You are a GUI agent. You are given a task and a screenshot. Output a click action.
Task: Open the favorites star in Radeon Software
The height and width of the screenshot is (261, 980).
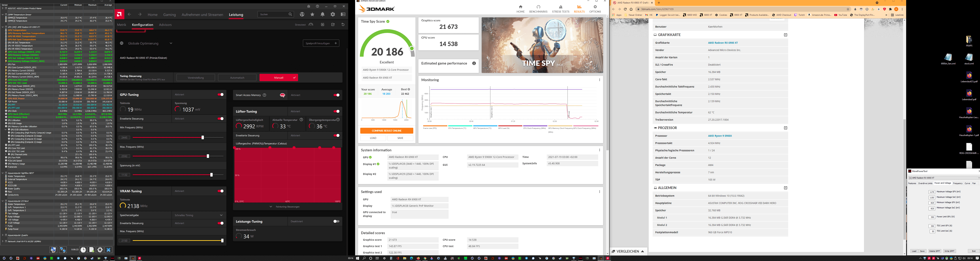312,14
